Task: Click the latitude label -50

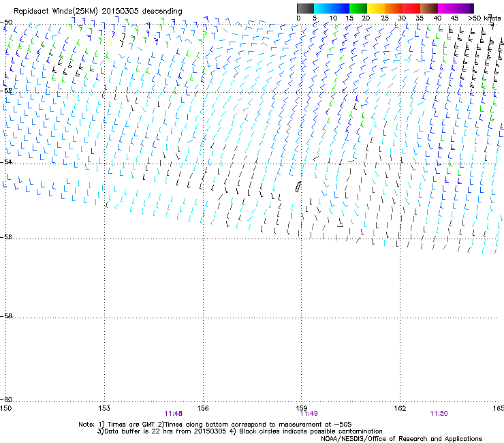Action: pos(6,22)
